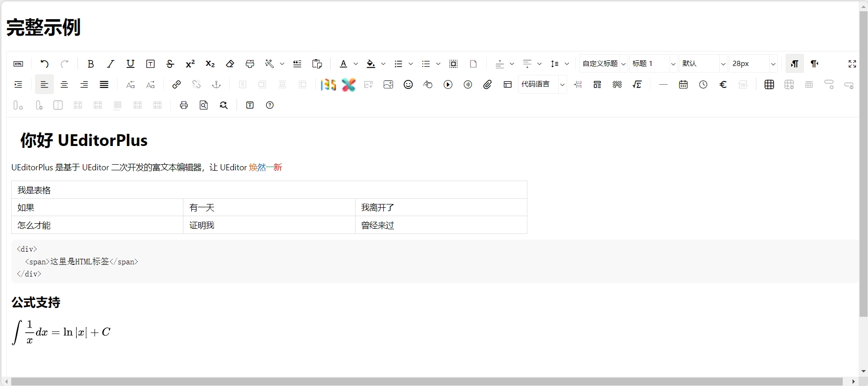
Task: Click the format painter icon
Action: (x=250, y=64)
